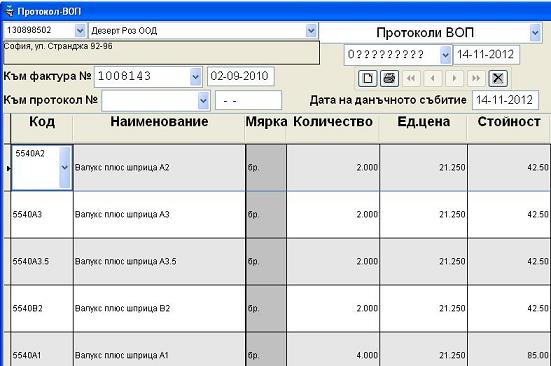This screenshot has height=366, width=551.
Task: Click the tax event date field
Action: click(505, 100)
